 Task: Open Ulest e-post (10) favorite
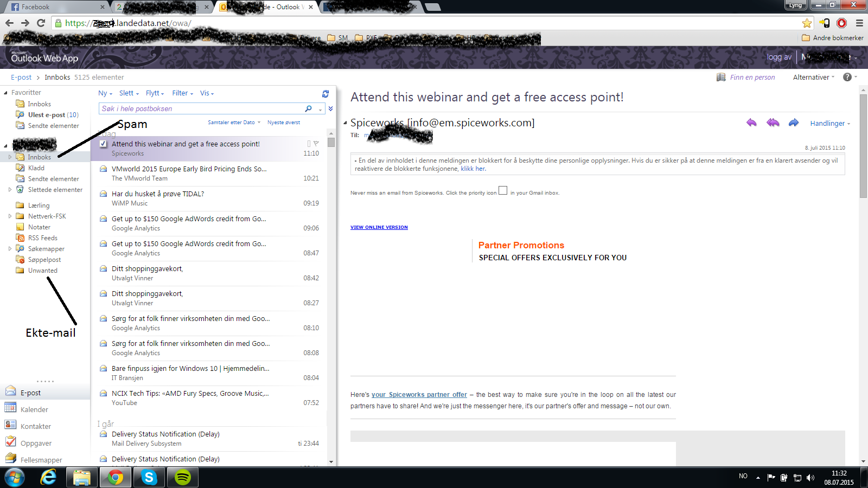pos(53,115)
